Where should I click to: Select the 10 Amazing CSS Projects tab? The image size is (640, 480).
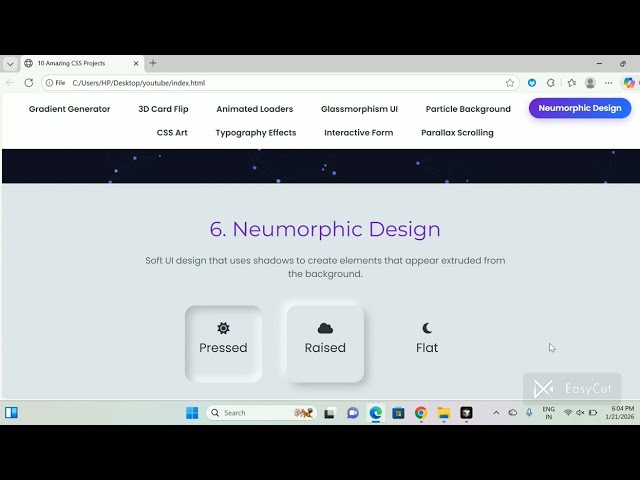(x=82, y=63)
